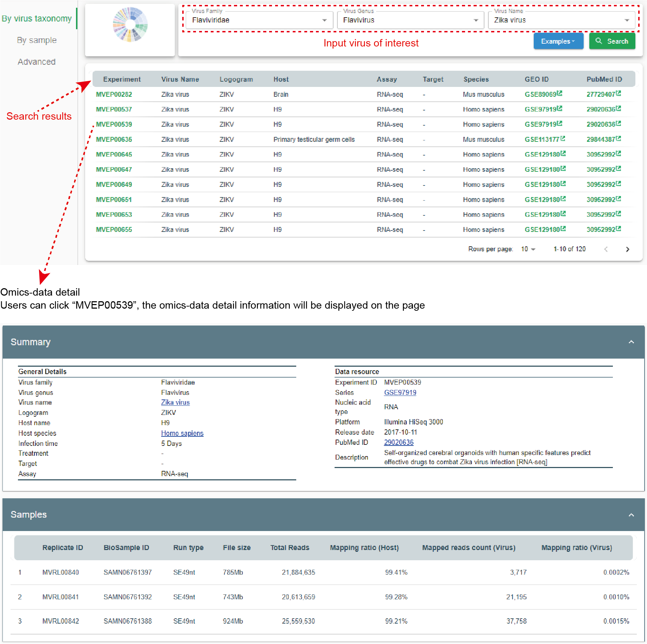Screen dimensions: 647x644
Task: Click the sunburst virus taxonomy chart
Action: pos(130,25)
